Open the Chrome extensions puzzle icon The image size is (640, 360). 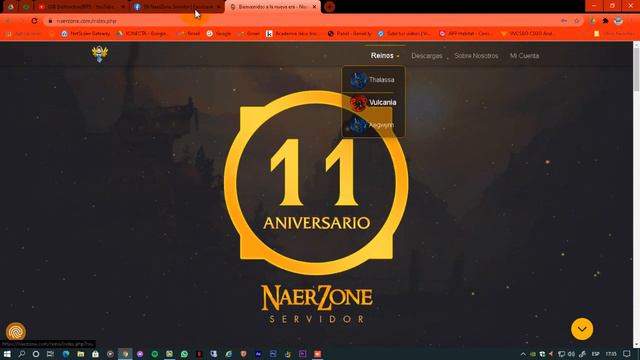point(605,21)
